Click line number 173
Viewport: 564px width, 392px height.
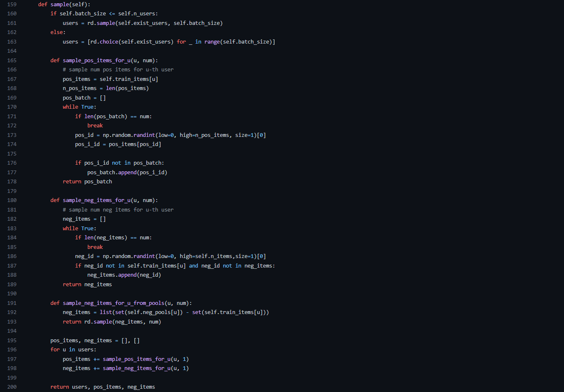coord(12,135)
